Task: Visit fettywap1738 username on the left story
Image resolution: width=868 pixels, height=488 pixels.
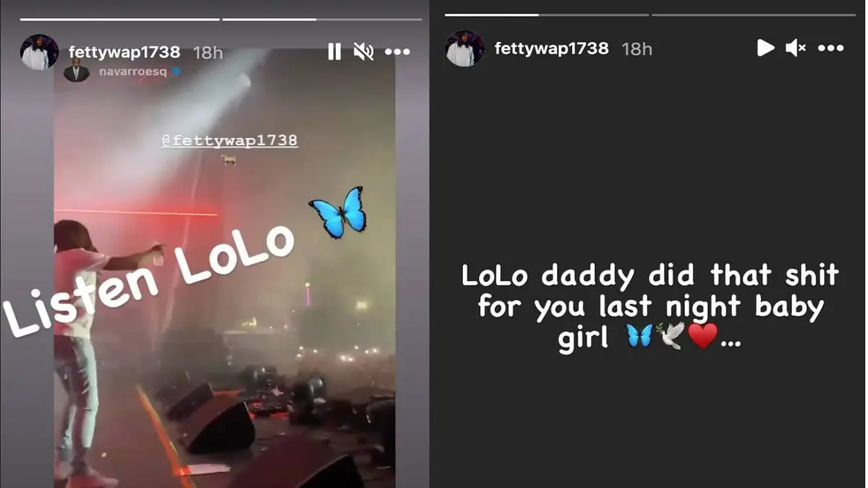Action: point(124,52)
